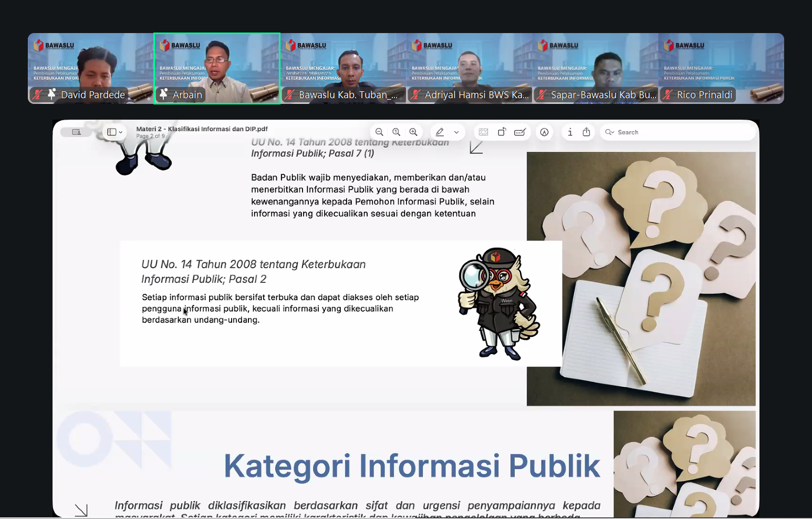Image resolution: width=812 pixels, height=519 pixels.
Task: Click the zoom in magnifier icon
Action: click(414, 132)
